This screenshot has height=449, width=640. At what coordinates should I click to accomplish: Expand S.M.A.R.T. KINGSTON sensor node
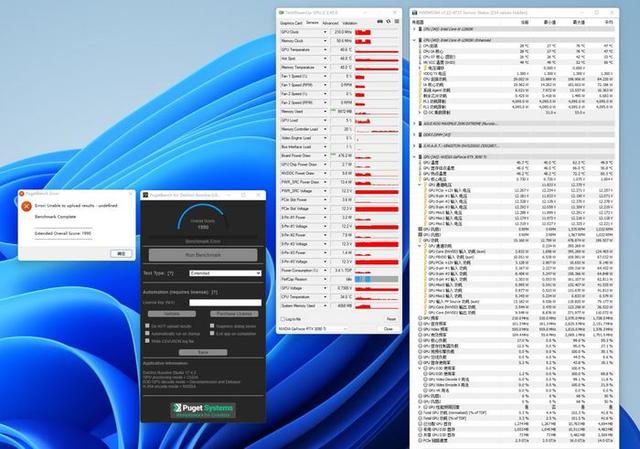click(x=414, y=146)
